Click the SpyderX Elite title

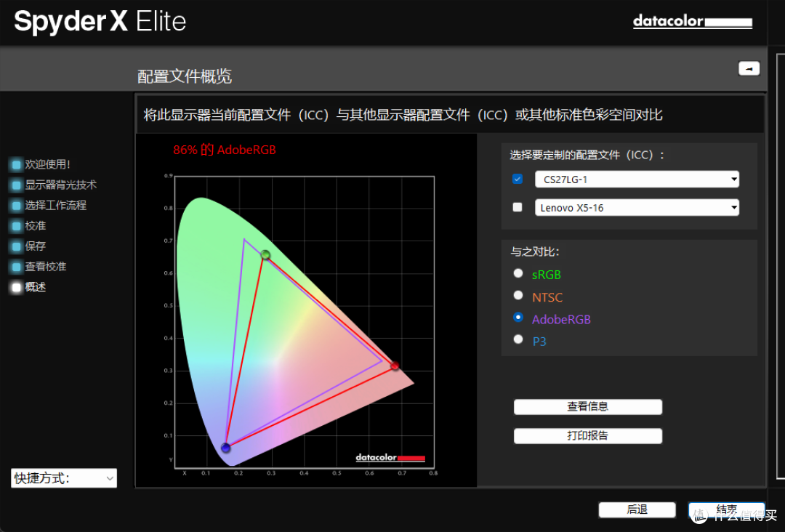[x=100, y=22]
